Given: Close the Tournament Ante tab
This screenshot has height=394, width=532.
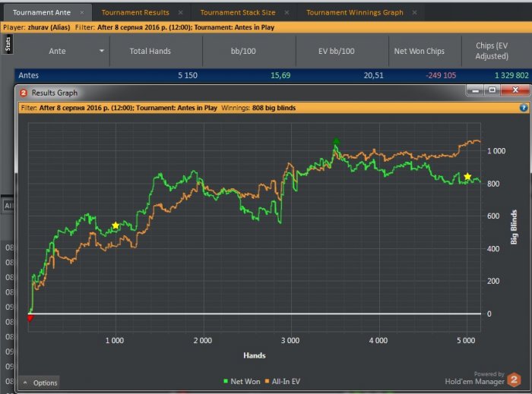Looking at the screenshot, I should click(82, 13).
